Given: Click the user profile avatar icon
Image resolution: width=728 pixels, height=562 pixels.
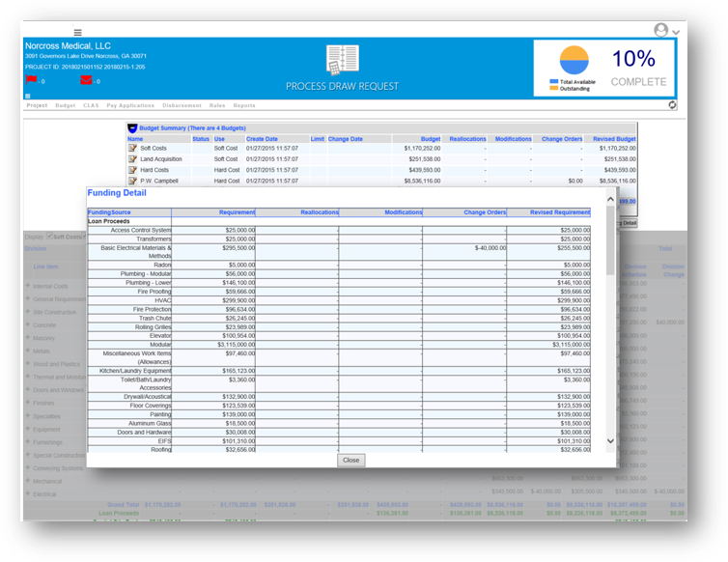Looking at the screenshot, I should (x=661, y=31).
